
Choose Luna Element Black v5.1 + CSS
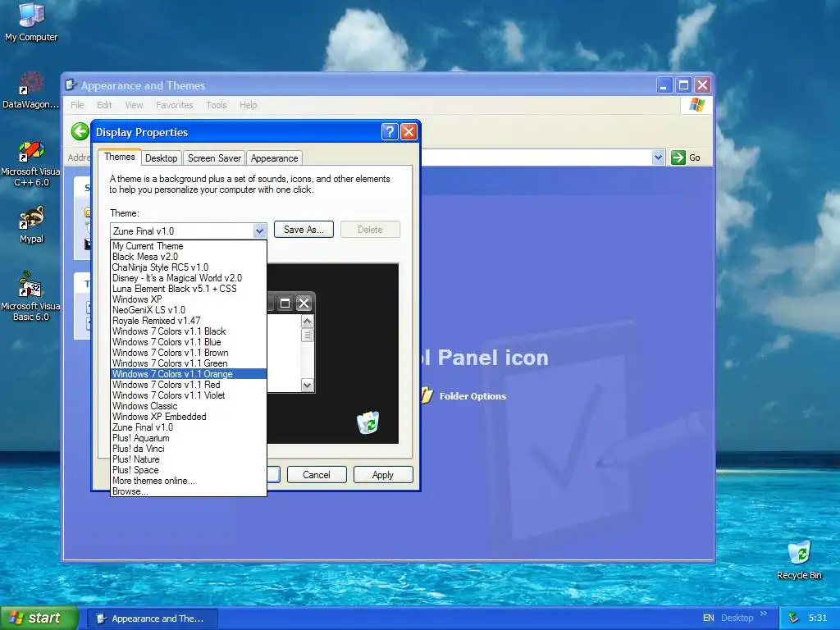(189, 289)
